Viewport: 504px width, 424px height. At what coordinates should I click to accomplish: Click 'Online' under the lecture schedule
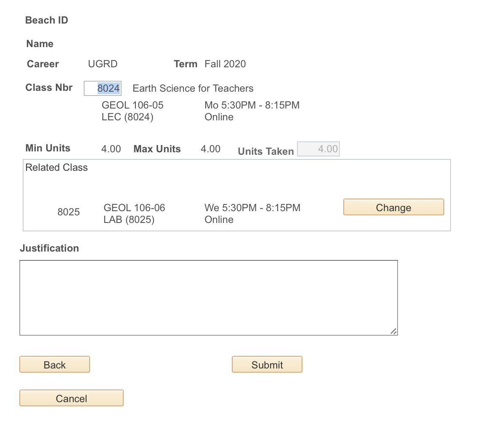pyautogui.click(x=219, y=117)
